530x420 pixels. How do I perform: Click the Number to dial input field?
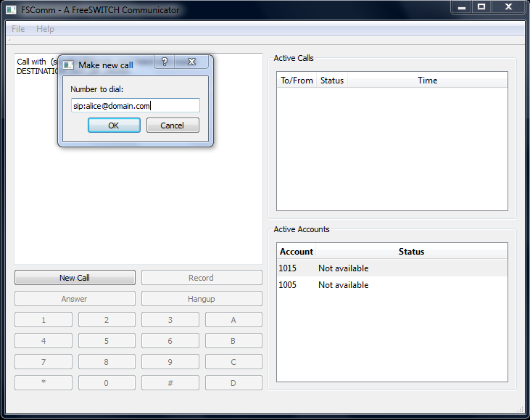click(x=135, y=106)
